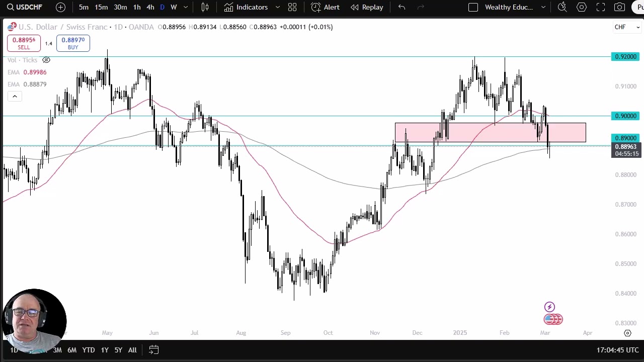644x362 pixels.
Task: Expand the timeframe interval dropdown arrow
Action: point(186,7)
